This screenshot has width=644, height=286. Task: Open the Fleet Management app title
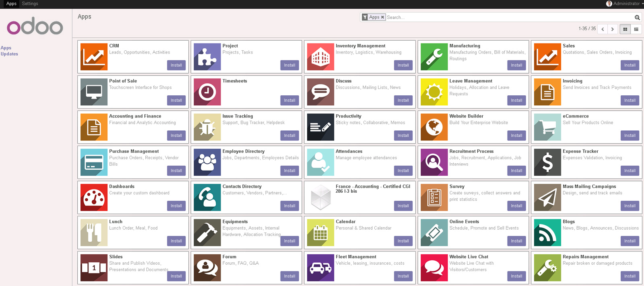coord(356,257)
